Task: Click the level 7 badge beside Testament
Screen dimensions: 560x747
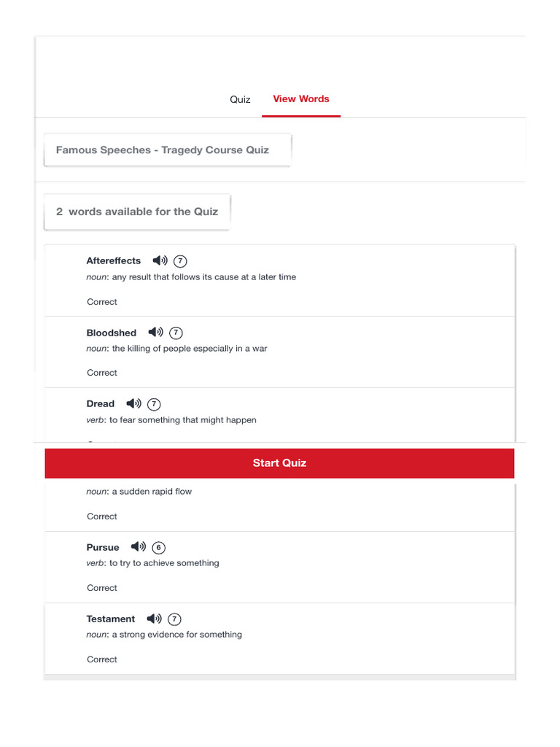Action: (174, 619)
